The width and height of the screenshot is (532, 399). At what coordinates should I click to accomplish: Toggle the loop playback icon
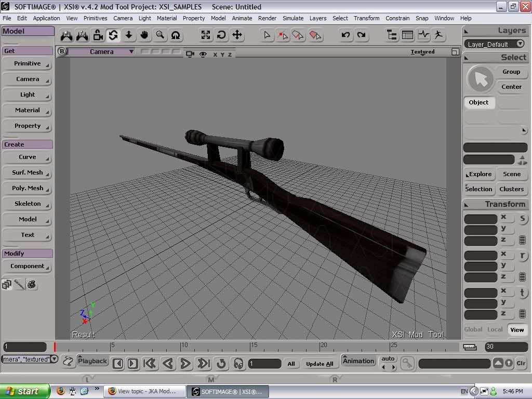[221, 363]
